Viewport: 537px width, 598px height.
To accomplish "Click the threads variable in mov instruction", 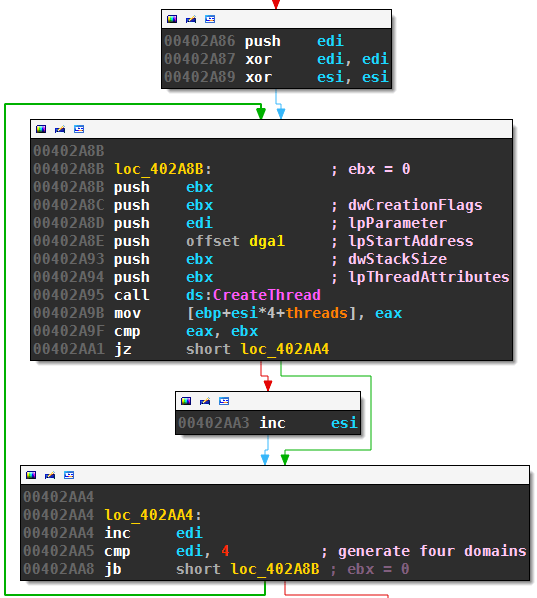I will click(x=317, y=313).
